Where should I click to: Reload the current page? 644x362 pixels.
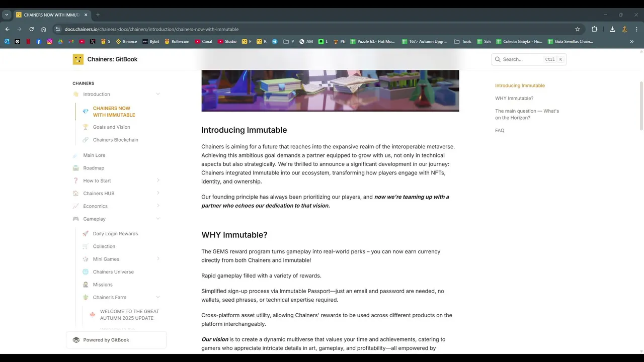(x=31, y=29)
